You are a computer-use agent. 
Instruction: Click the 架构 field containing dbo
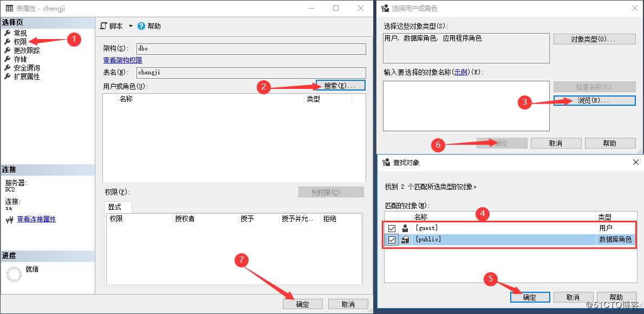coord(251,48)
